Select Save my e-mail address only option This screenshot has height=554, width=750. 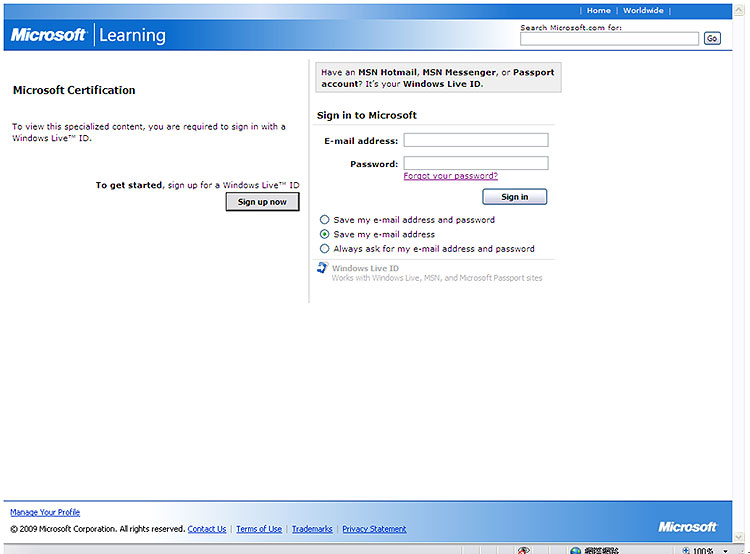325,234
